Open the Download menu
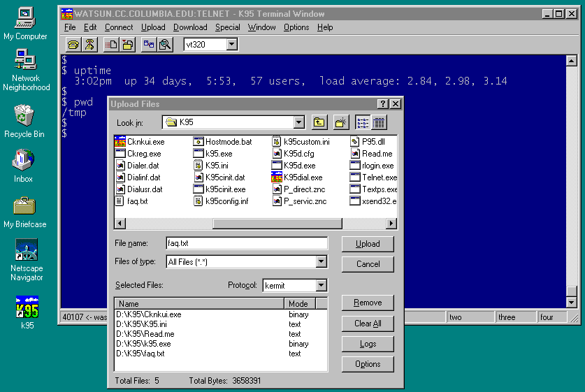The height and width of the screenshot is (392, 585). point(190,27)
